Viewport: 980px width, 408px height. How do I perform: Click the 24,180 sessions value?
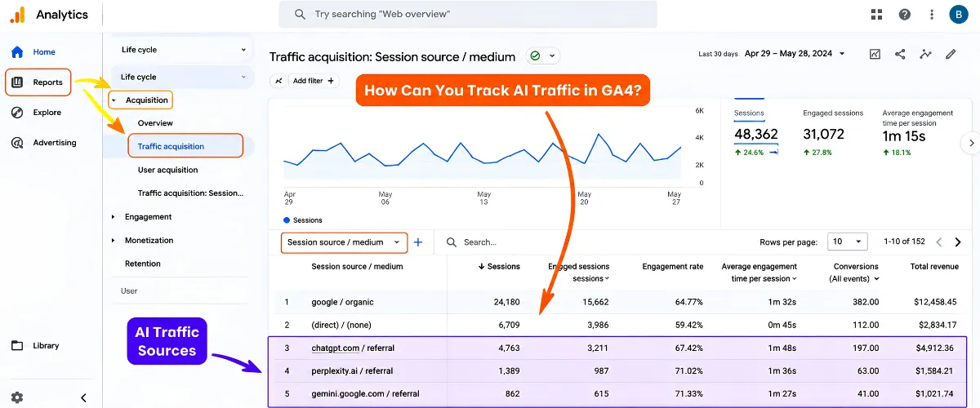tap(506, 302)
